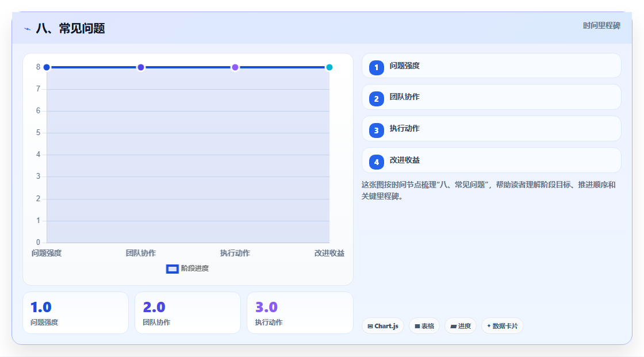Click the 团队协作 data point on chart

[x=141, y=67]
